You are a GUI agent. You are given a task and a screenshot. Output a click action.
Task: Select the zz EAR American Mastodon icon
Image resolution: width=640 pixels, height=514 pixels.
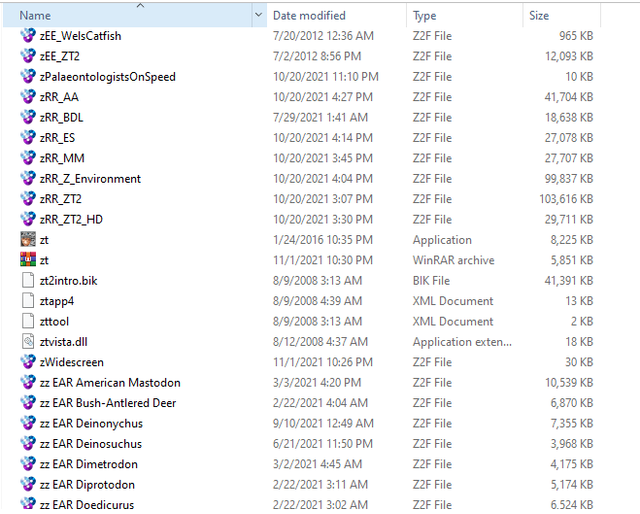[x=28, y=383]
